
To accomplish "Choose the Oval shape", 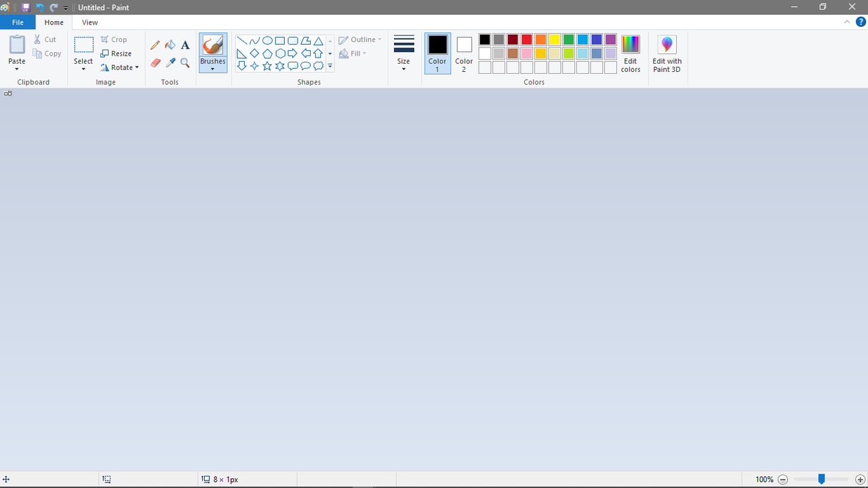I will [x=267, y=41].
